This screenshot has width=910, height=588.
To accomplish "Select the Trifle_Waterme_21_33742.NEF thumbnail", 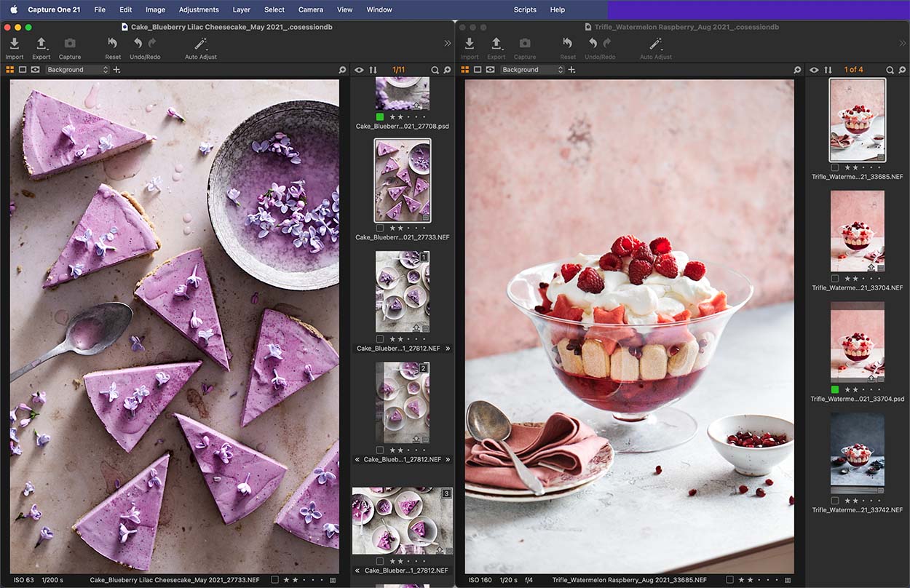I will click(858, 453).
